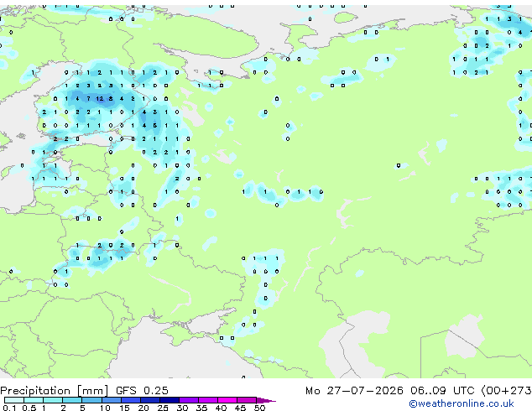Click the legend label '20'
The image size is (532, 411).
click(x=143, y=408)
